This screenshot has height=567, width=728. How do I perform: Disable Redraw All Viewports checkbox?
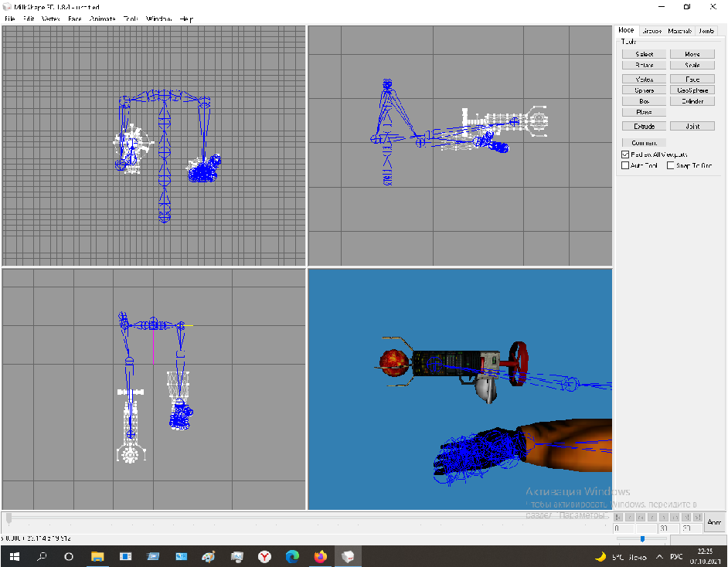[x=626, y=154]
